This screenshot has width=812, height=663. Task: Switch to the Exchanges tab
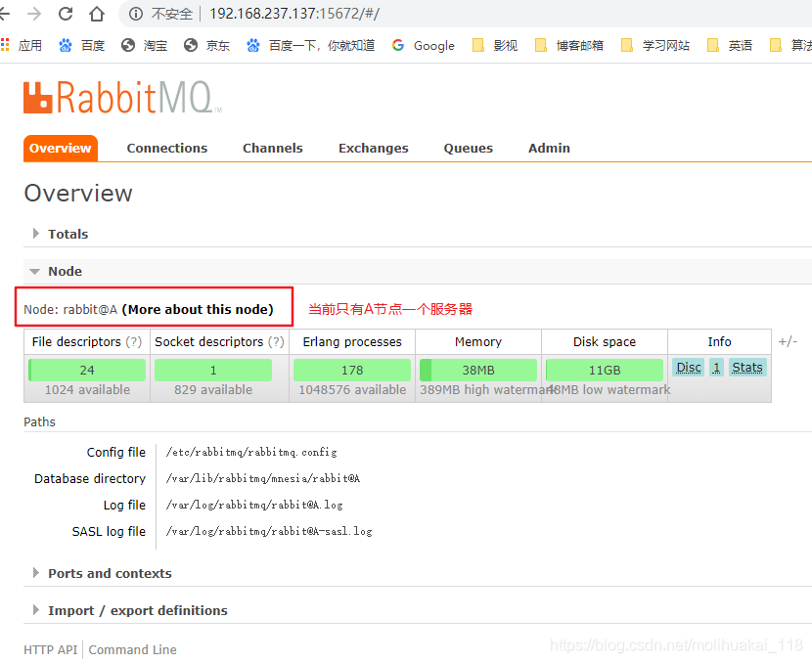click(x=374, y=148)
